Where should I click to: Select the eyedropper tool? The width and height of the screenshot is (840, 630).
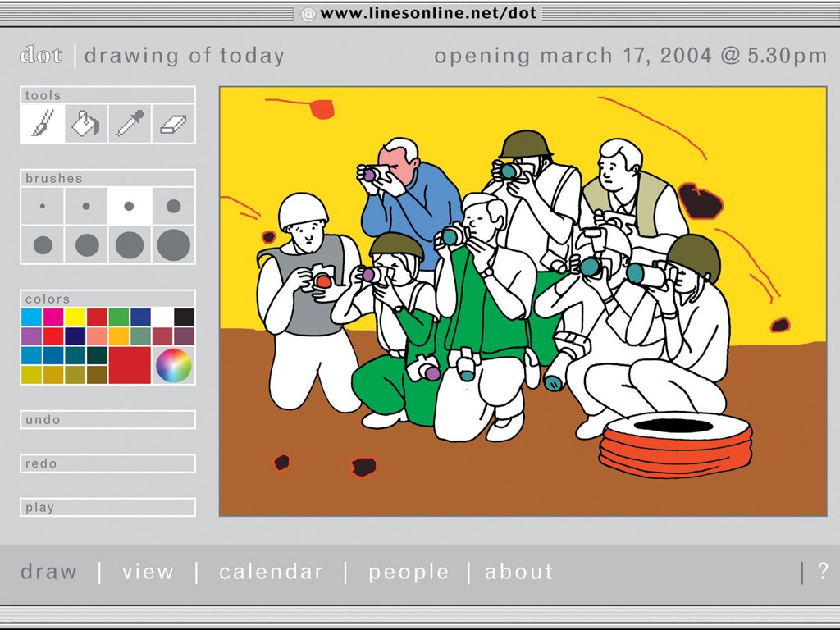coord(130,123)
